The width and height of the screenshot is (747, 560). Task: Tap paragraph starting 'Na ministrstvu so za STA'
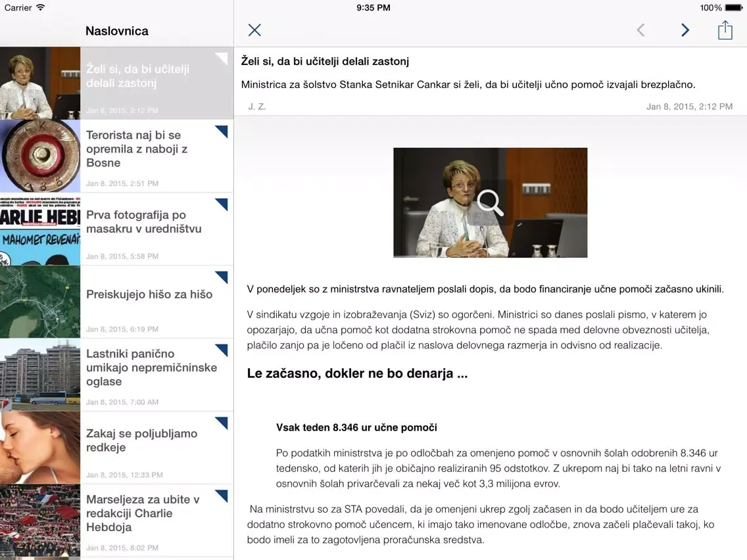coord(481,525)
